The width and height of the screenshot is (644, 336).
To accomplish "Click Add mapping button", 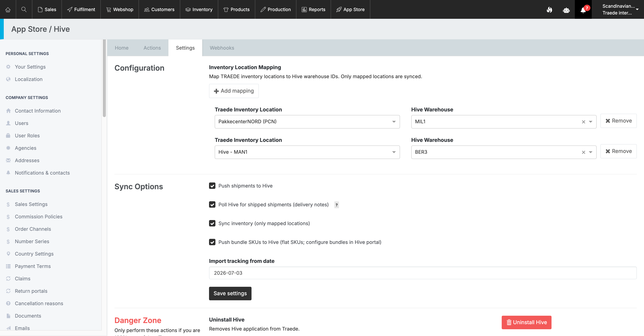I will [x=234, y=91].
